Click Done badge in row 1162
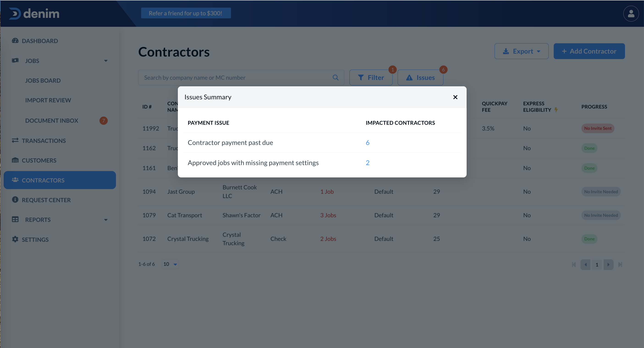The image size is (644, 348). (x=589, y=148)
